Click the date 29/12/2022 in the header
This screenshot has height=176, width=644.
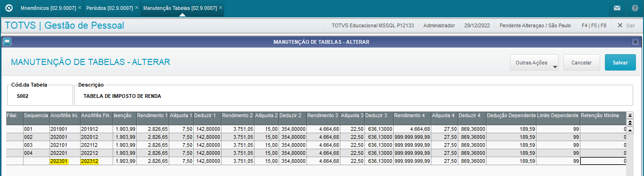477,25
